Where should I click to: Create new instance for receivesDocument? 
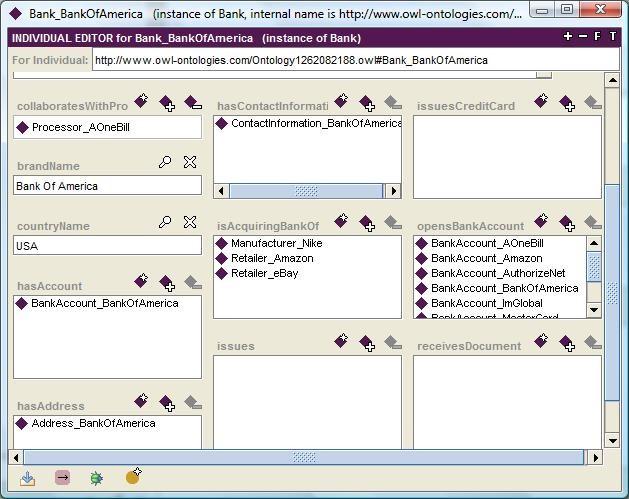[542, 341]
